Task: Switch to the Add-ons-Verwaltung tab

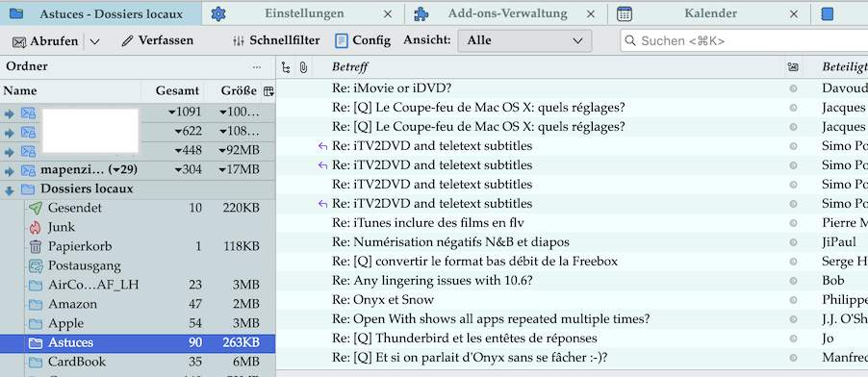Action: click(507, 13)
